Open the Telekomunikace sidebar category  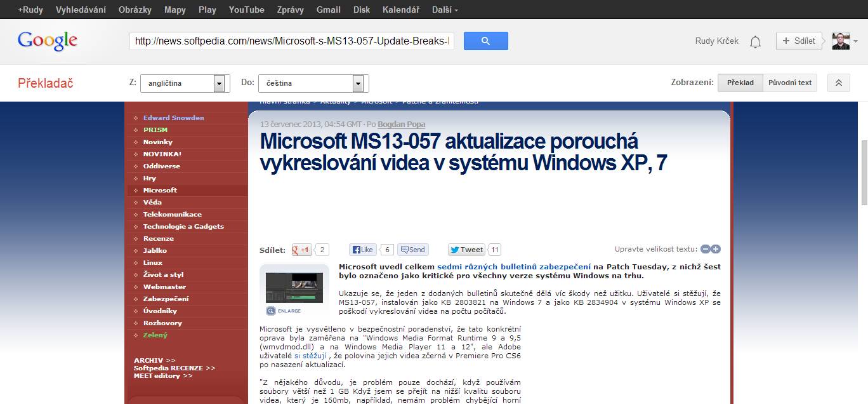coord(173,214)
